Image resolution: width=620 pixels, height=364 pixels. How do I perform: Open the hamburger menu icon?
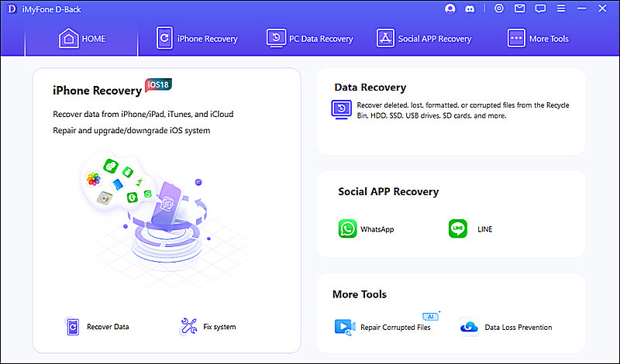pos(561,9)
